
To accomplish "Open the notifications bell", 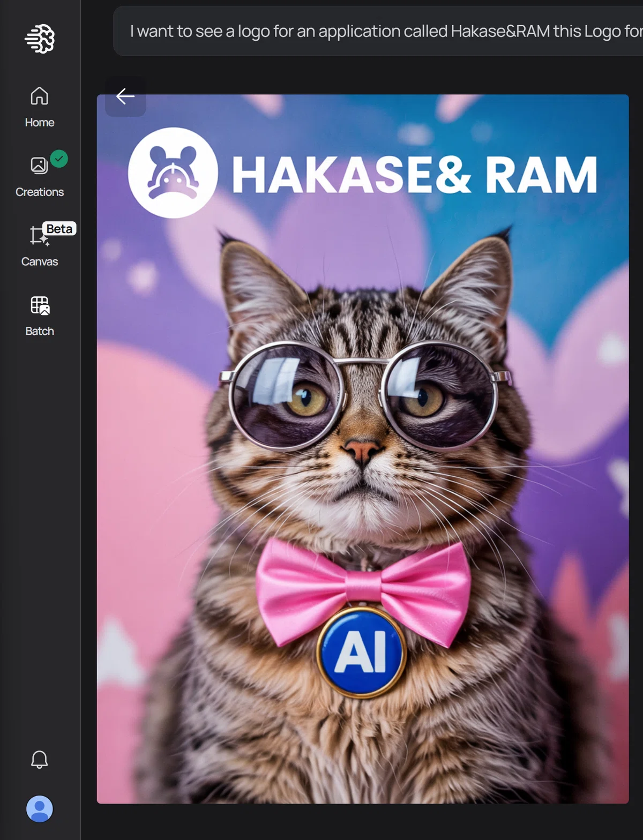I will point(40,759).
